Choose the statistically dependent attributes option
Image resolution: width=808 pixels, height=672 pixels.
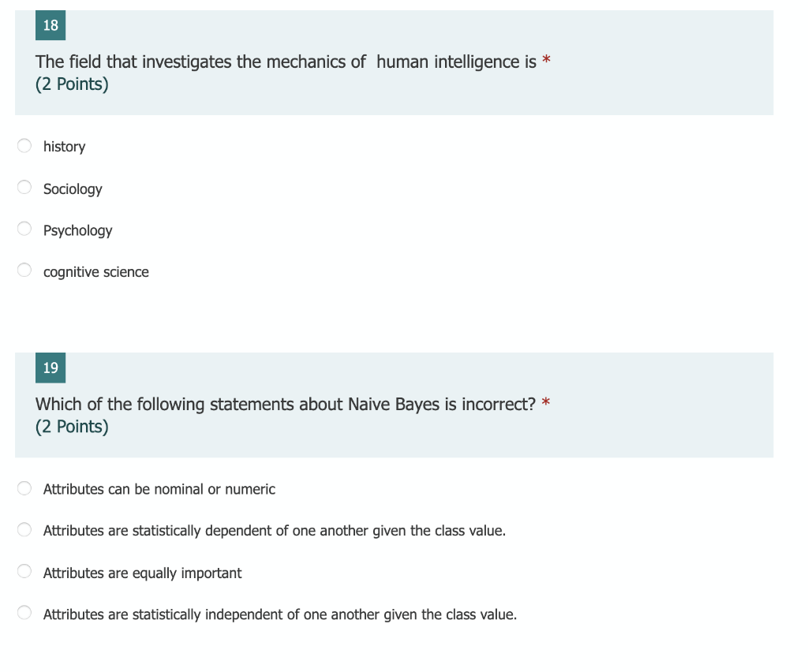24,529
